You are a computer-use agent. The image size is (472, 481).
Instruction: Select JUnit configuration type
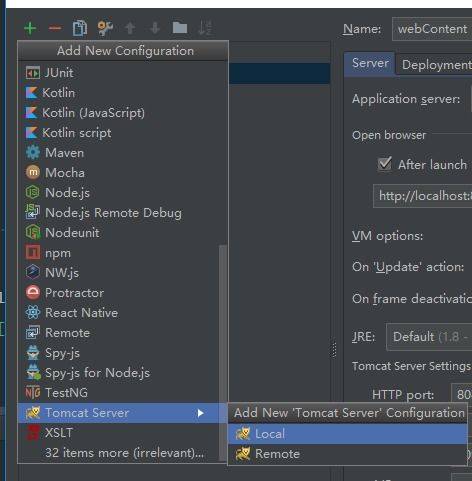tap(123, 73)
